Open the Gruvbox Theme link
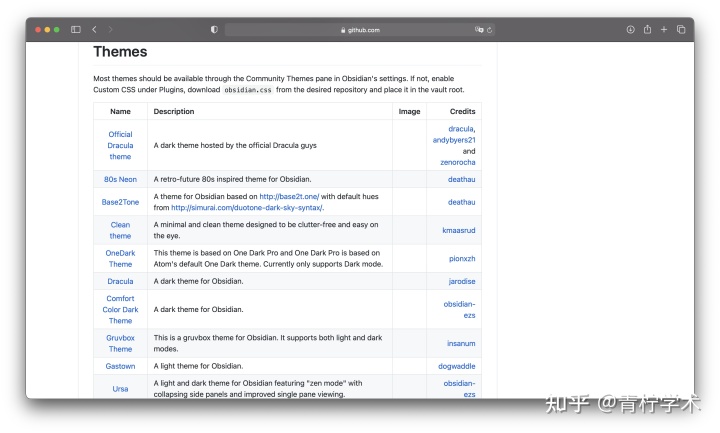Image resolution: width=720 pixels, height=433 pixels. point(120,343)
